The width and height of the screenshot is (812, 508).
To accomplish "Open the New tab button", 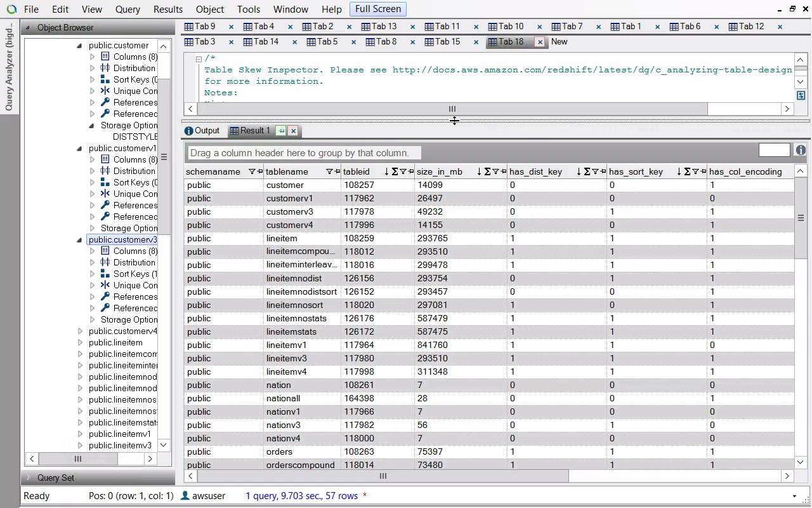I will coord(559,42).
